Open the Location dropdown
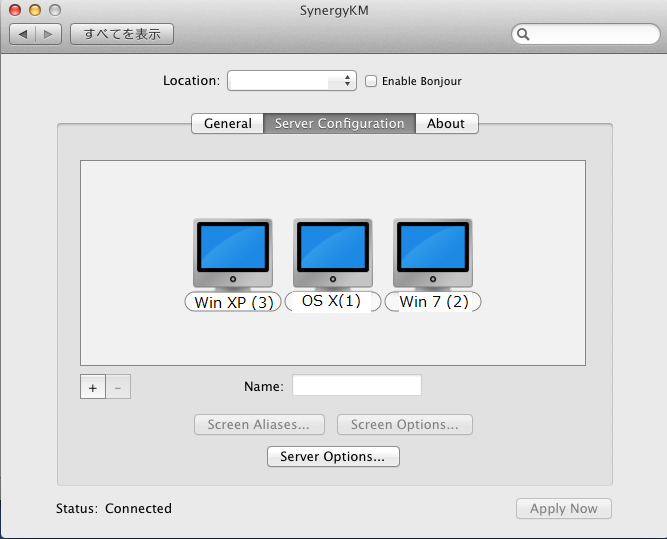This screenshot has height=539, width=667. pyautogui.click(x=292, y=80)
